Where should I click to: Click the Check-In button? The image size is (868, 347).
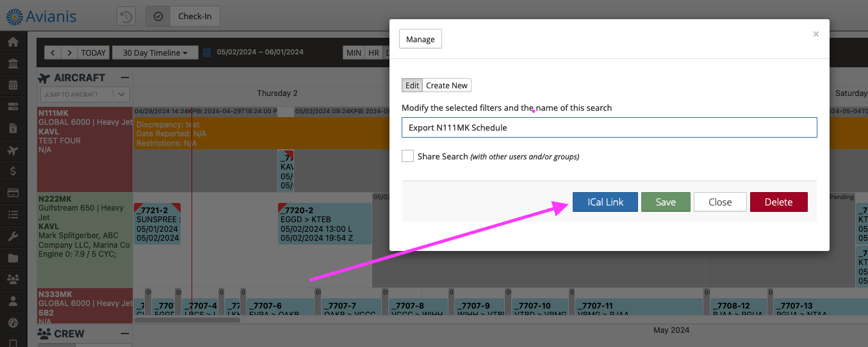[x=183, y=16]
